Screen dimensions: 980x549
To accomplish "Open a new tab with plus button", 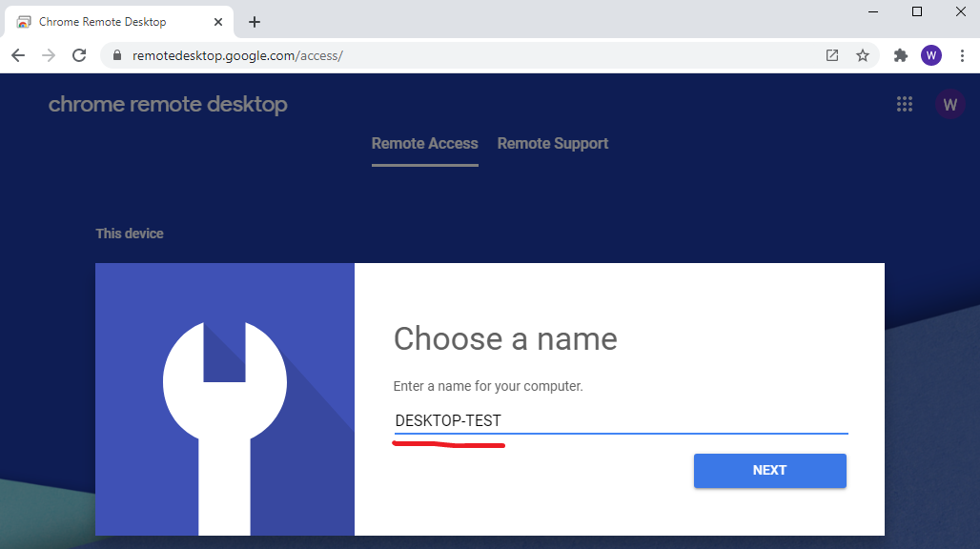I will (x=254, y=22).
